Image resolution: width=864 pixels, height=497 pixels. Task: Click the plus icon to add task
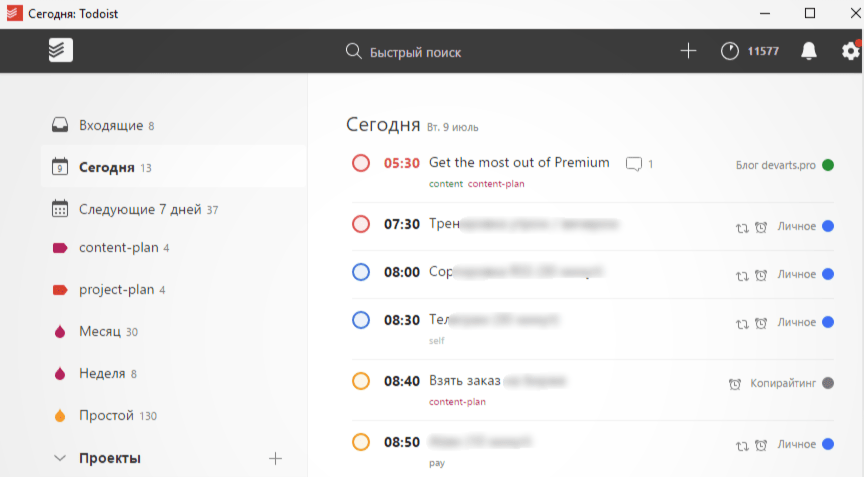coord(688,51)
